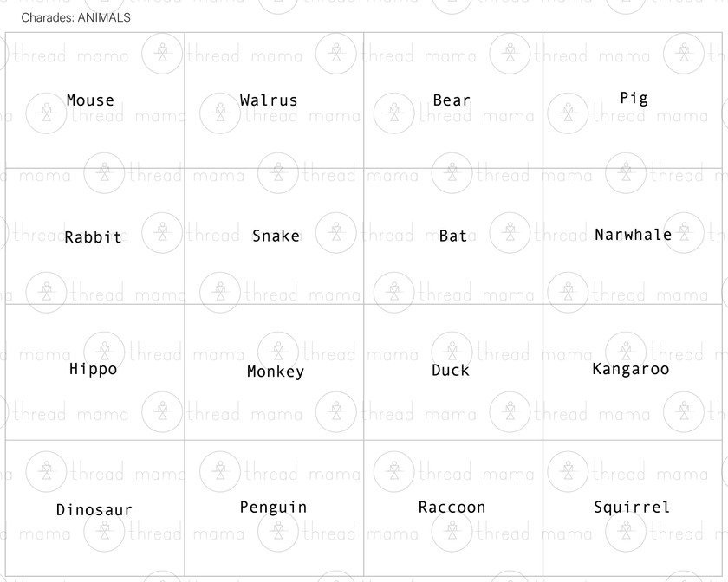
Task: Click watermark logo between Bat and Narwhale
Action: [510, 233]
